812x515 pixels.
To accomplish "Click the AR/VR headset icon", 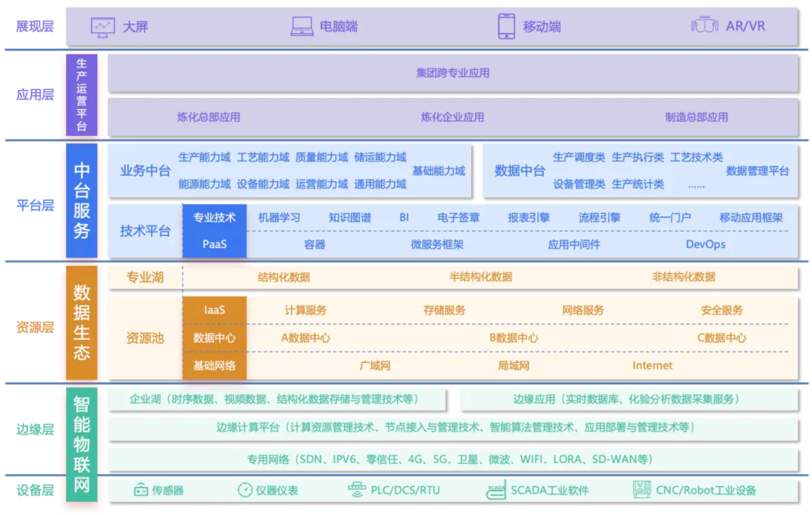I will coord(704,26).
